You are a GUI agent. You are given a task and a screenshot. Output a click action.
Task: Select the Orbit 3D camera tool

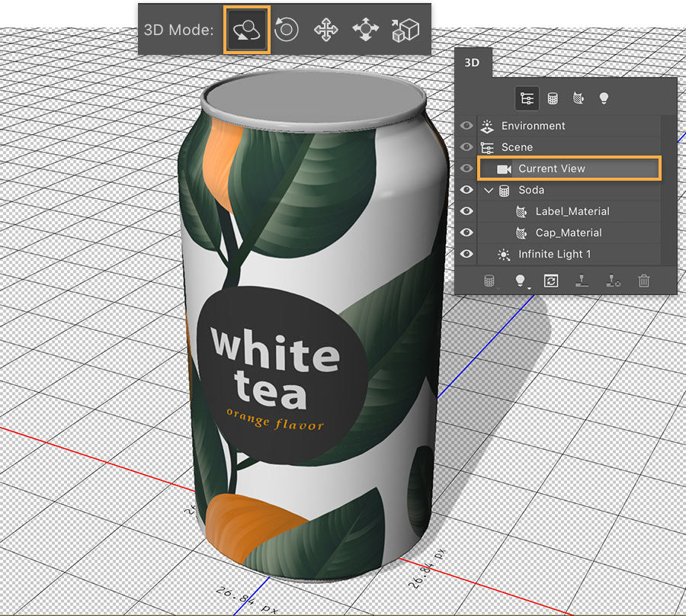click(x=245, y=29)
